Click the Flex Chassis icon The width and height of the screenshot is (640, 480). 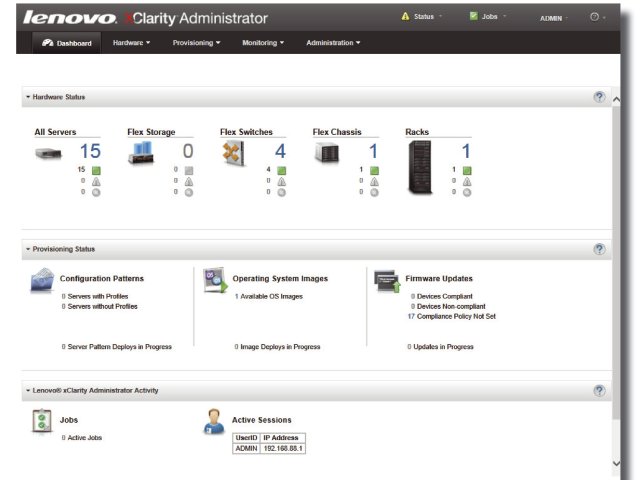tap(327, 153)
